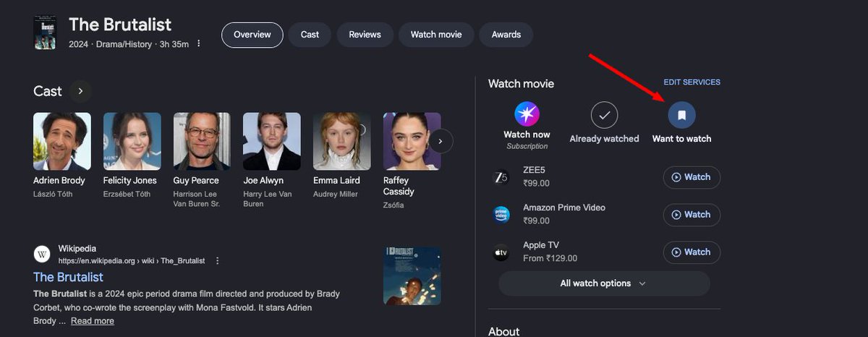Viewport: 868px width, 337px height.
Task: Open Raffey Cassidy's cast photo
Action: (x=412, y=141)
